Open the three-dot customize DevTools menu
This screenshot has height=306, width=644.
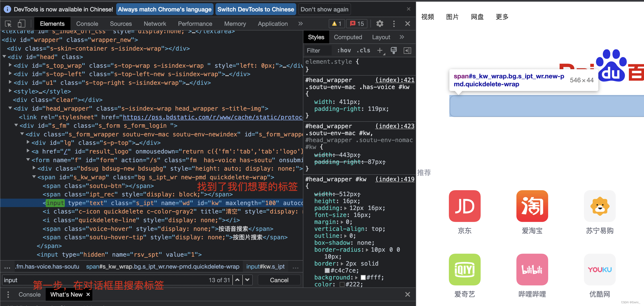click(x=394, y=24)
